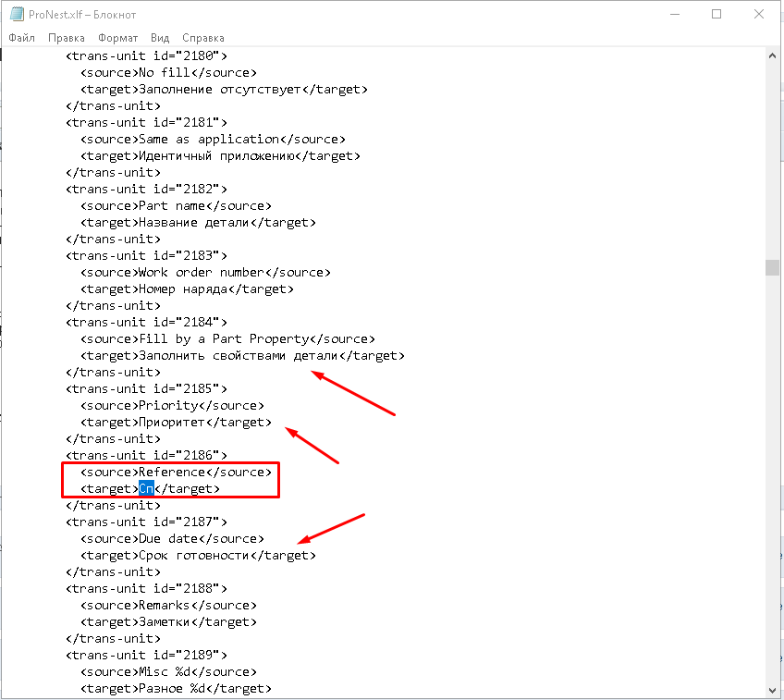Click the text Заполнить свойствами детали
This screenshot has width=784, height=700.
point(239,355)
